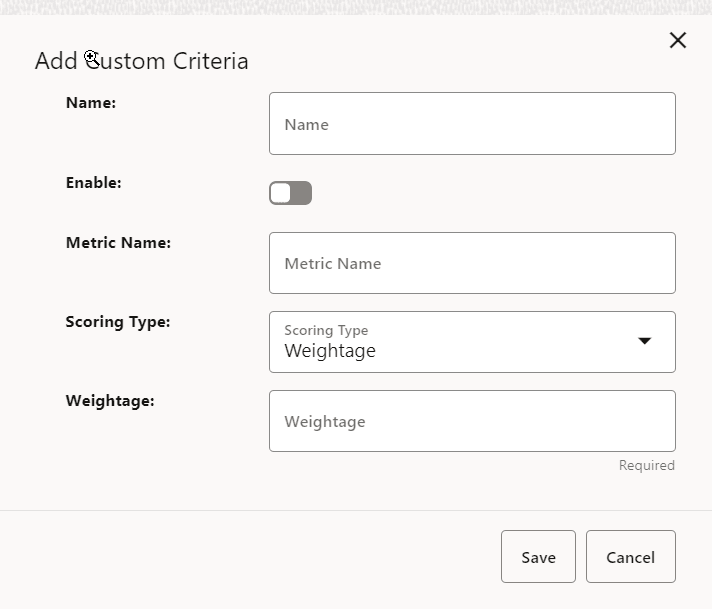Click the Scoring Type dropdown arrow
The width and height of the screenshot is (712, 609).
(x=645, y=341)
